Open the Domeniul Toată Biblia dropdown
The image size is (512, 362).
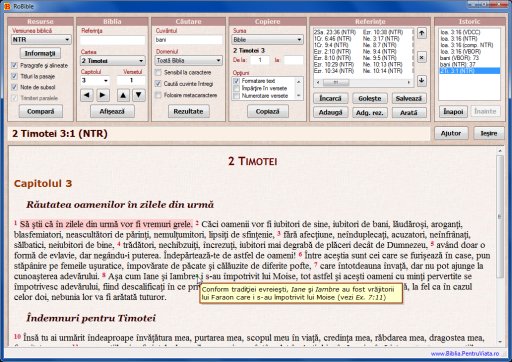coord(189,61)
